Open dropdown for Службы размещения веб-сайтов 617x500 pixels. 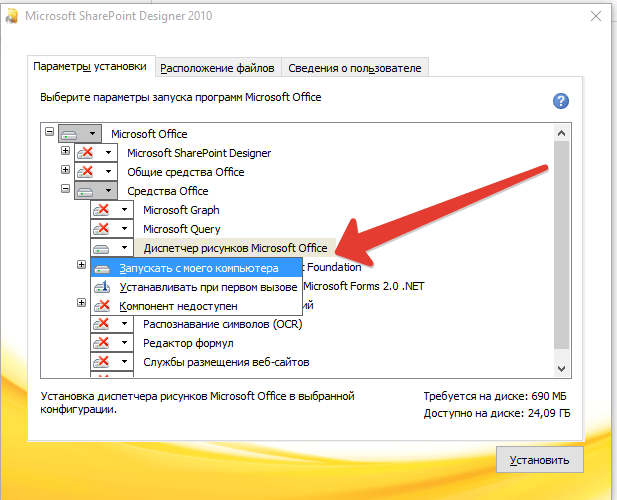[x=112, y=362]
